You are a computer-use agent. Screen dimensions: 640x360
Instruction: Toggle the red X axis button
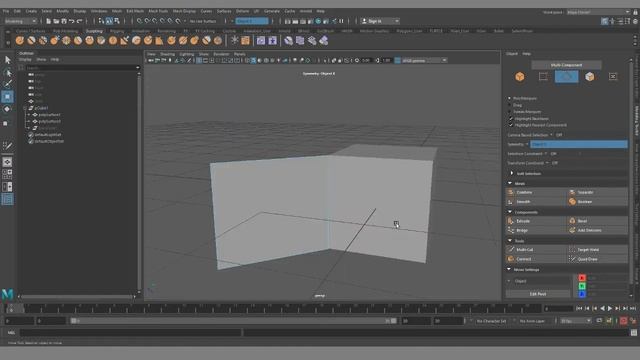(x=582, y=278)
